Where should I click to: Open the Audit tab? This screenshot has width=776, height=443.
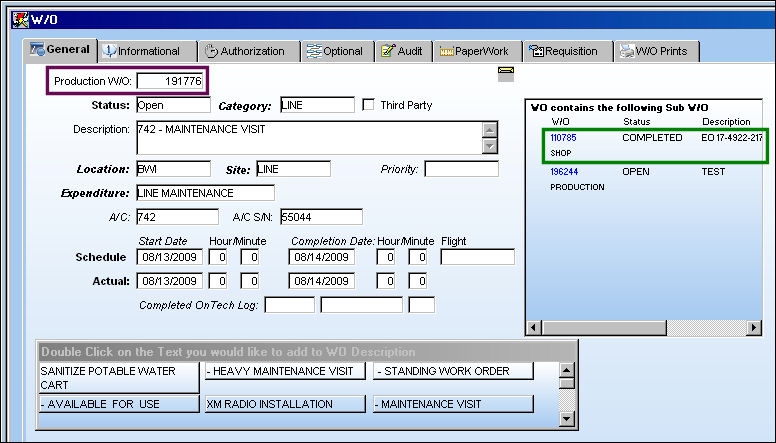(x=404, y=51)
